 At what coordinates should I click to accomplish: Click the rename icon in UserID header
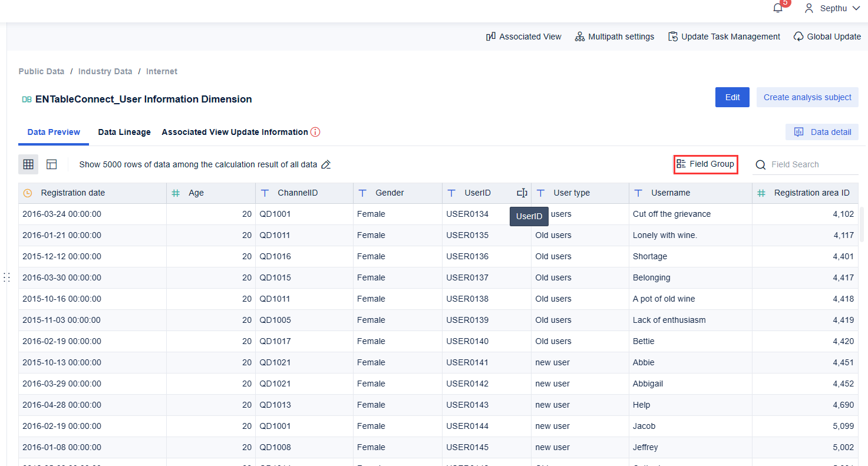click(x=522, y=193)
